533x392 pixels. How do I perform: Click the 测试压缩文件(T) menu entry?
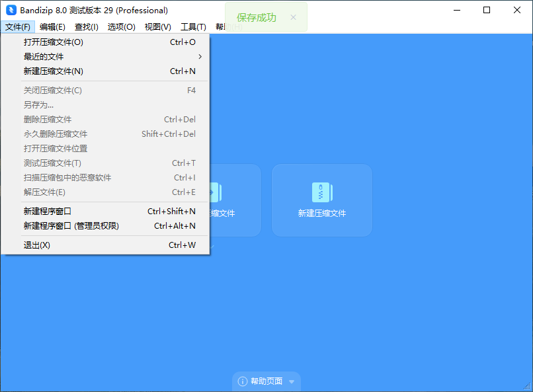[x=105, y=163]
